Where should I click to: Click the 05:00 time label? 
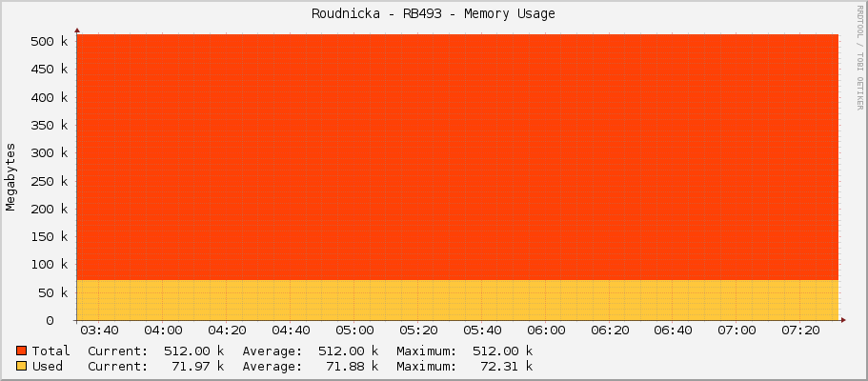(353, 331)
